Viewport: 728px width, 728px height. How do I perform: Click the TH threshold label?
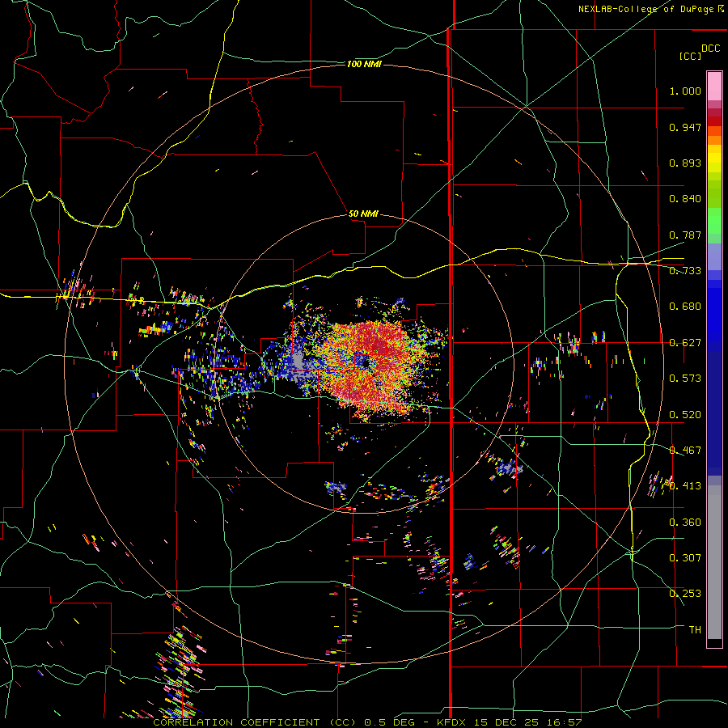coord(695,630)
